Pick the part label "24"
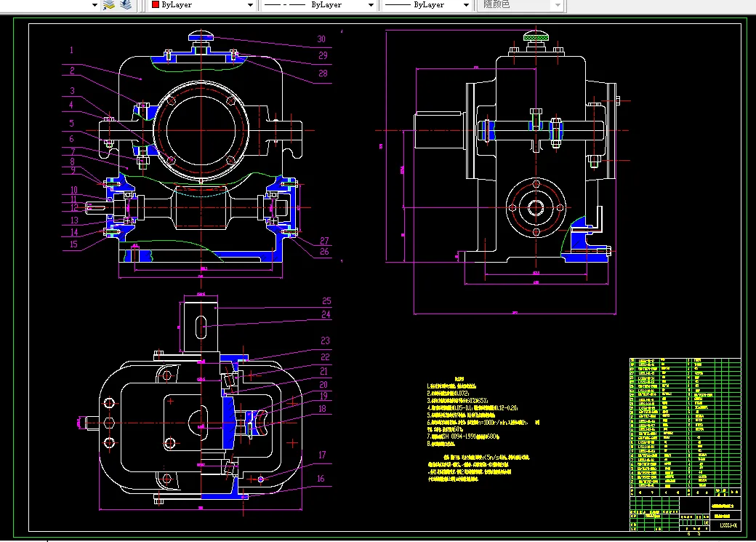756x542 pixels. tap(326, 315)
